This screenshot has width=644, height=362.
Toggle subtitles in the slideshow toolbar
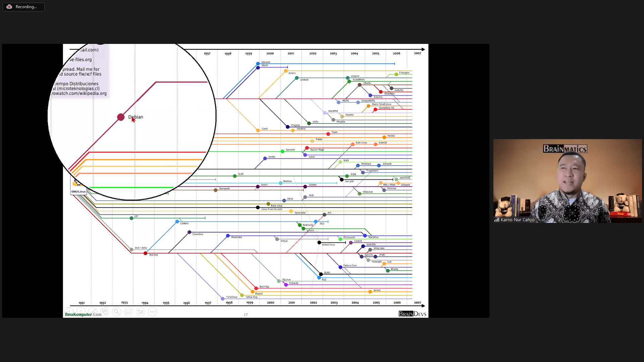[128, 312]
